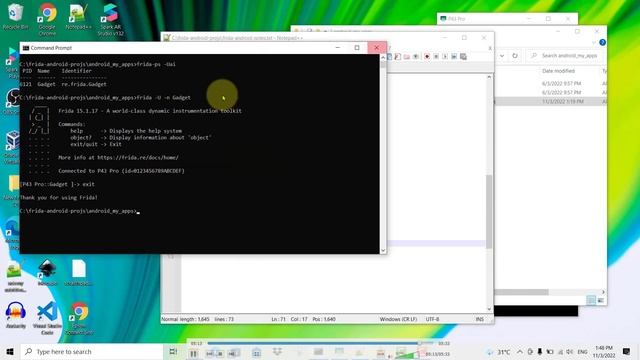The image size is (640, 360).
Task: Click the re.frida.Gadget identifier text
Action: pos(84,84)
